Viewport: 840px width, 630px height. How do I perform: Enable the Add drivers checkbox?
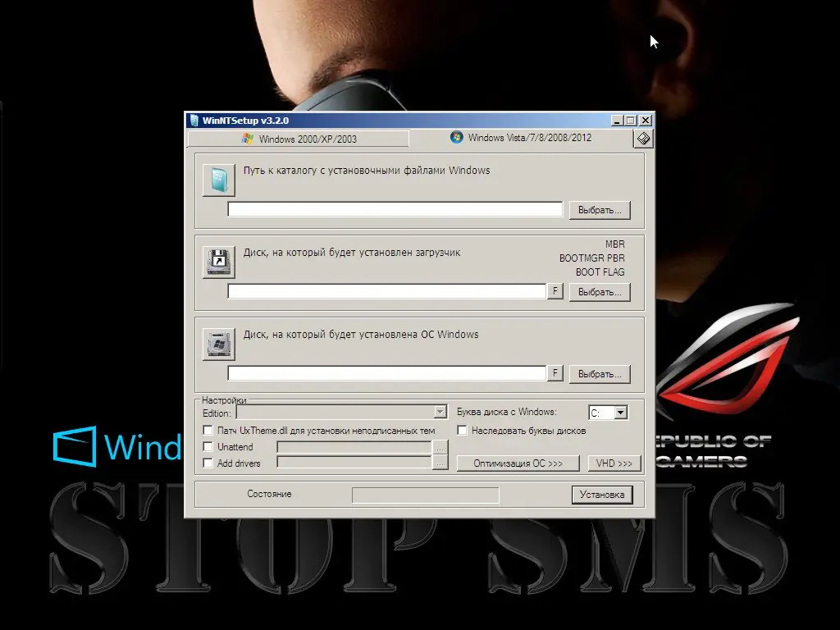[x=208, y=463]
